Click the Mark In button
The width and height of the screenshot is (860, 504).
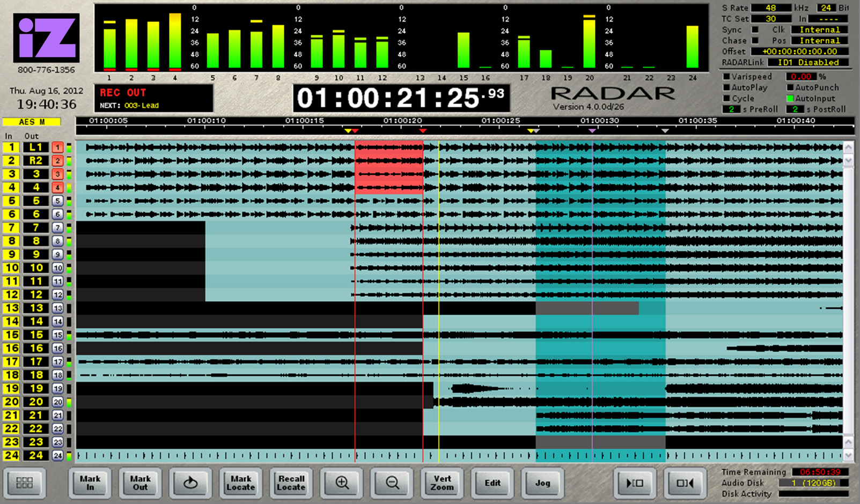pos(90,483)
